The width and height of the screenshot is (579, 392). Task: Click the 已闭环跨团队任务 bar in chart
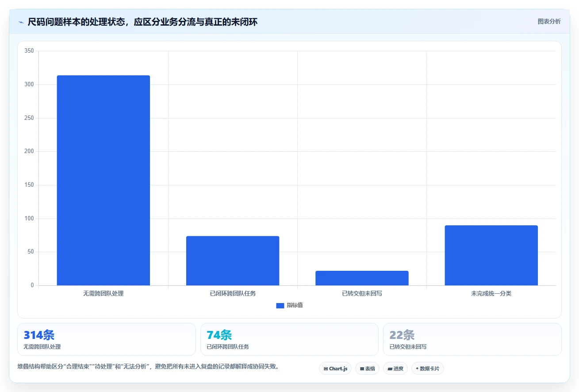(x=233, y=261)
